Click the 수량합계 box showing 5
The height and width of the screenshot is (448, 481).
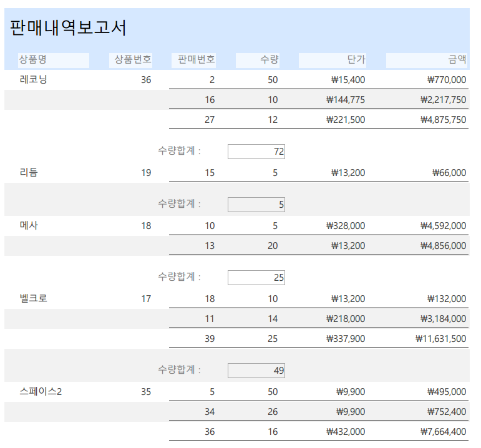click(256, 205)
